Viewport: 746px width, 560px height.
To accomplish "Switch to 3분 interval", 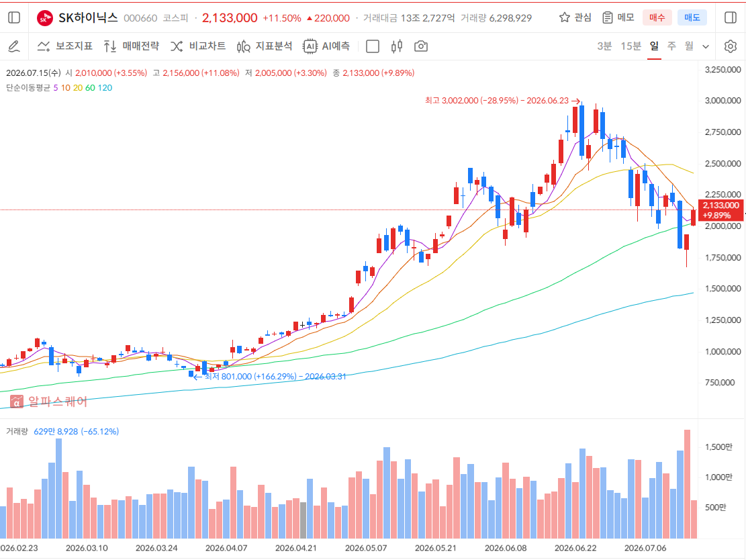I will tap(604, 46).
